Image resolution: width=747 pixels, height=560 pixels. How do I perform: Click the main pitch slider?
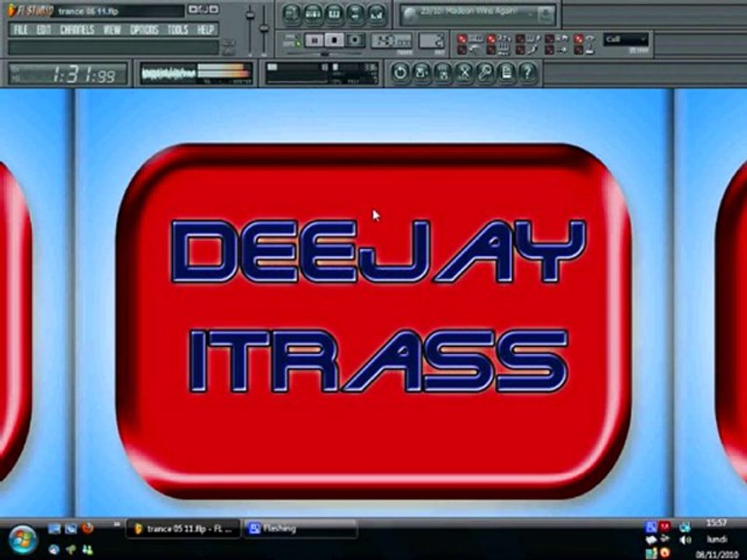coord(264,30)
